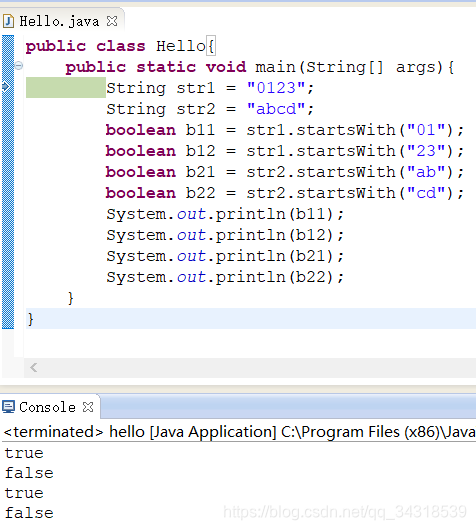
Task: Click the String str1 declaration
Action: point(210,88)
